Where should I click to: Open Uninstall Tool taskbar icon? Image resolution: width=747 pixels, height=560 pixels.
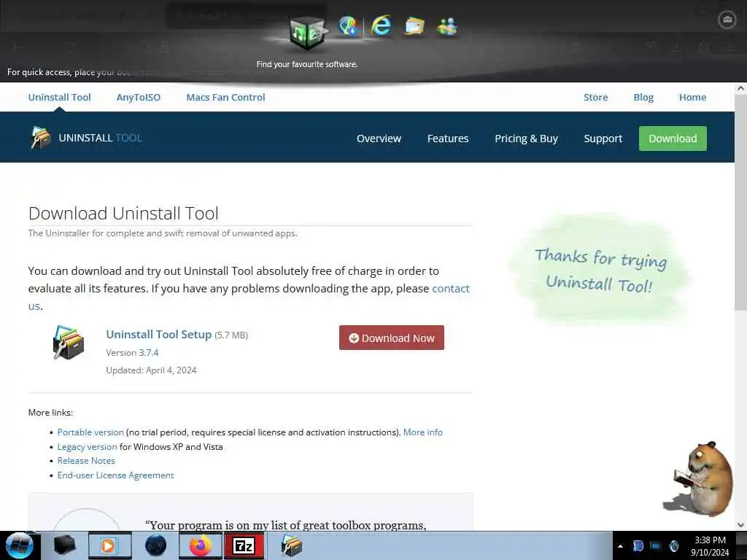click(x=292, y=545)
